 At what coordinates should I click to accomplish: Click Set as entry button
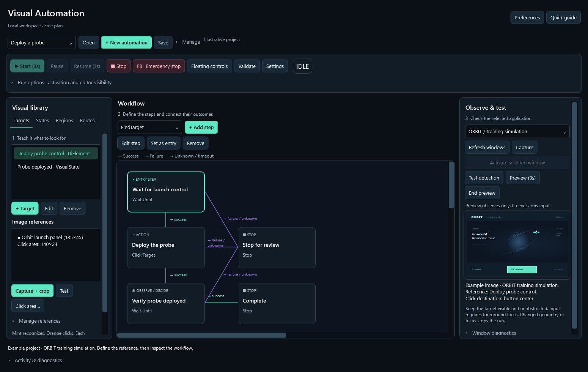(164, 143)
